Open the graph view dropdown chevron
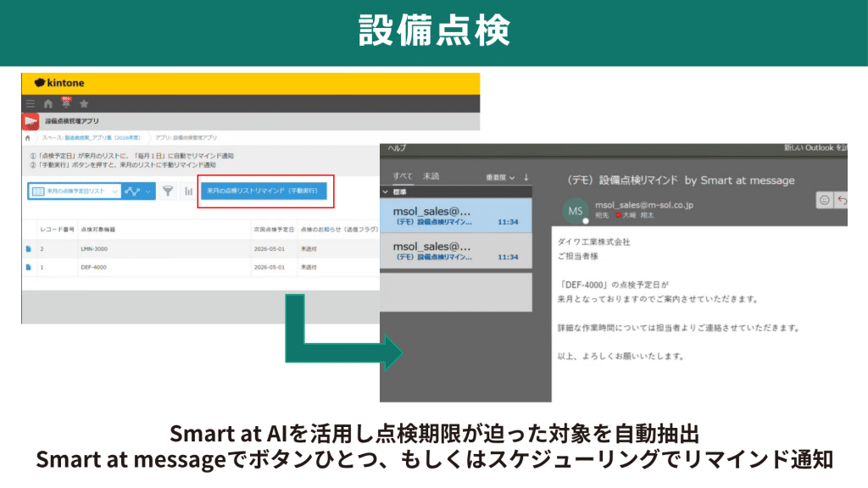The height and width of the screenshot is (488, 868). [147, 191]
